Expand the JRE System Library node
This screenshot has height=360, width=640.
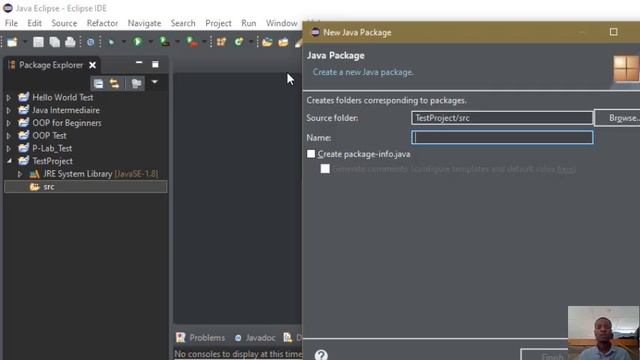click(20, 174)
